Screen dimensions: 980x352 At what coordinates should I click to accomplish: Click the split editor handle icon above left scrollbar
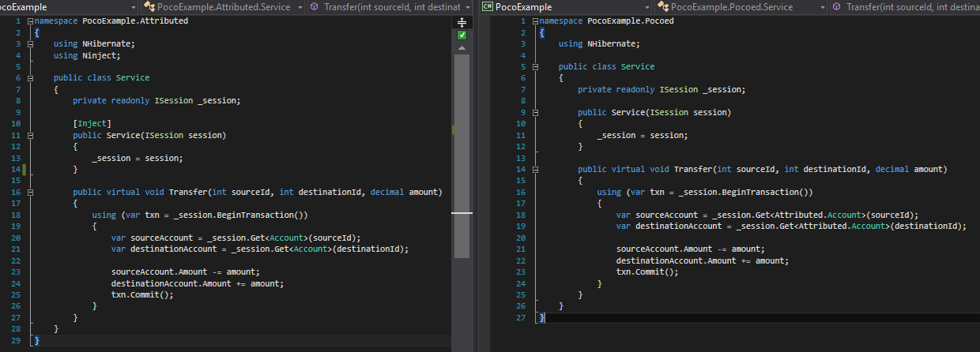coord(462,22)
